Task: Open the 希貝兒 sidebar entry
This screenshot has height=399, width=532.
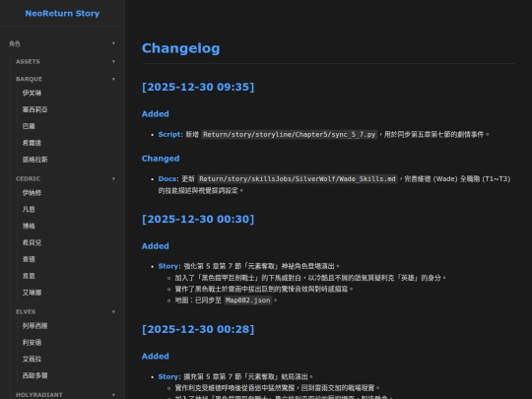Action: (32, 242)
